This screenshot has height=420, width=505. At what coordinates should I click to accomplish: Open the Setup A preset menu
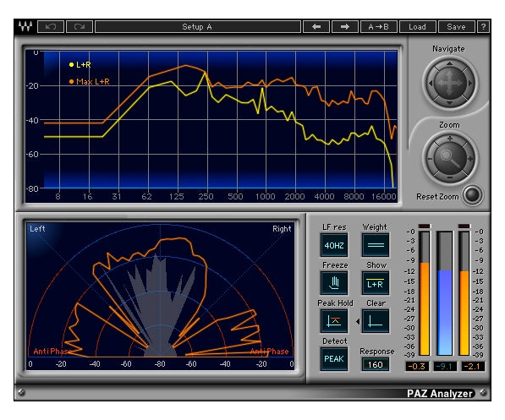(x=198, y=27)
